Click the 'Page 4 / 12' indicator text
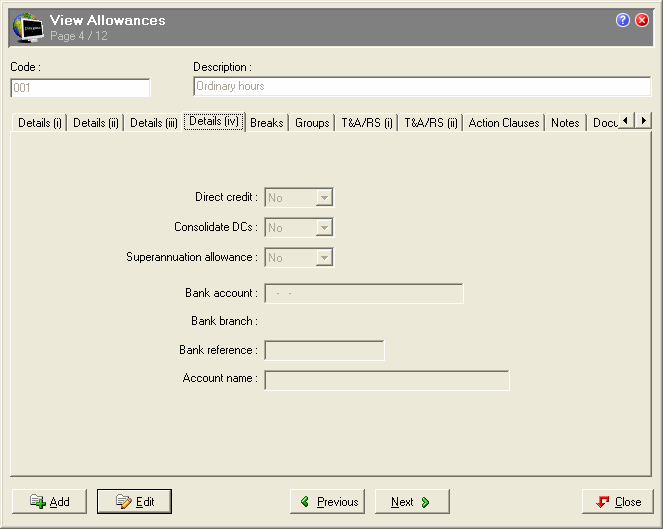Viewport: 663px width, 529px height. point(79,36)
